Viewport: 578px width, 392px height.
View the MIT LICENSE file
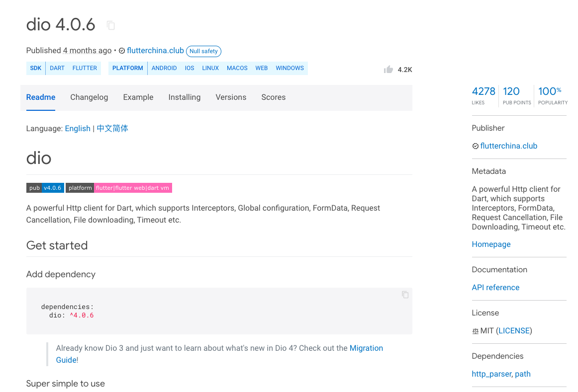[514, 331]
